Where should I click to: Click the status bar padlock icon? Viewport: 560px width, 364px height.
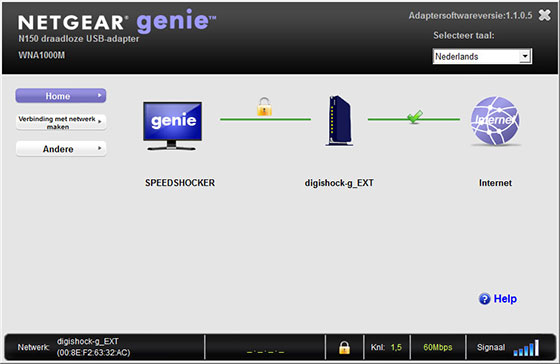click(344, 347)
